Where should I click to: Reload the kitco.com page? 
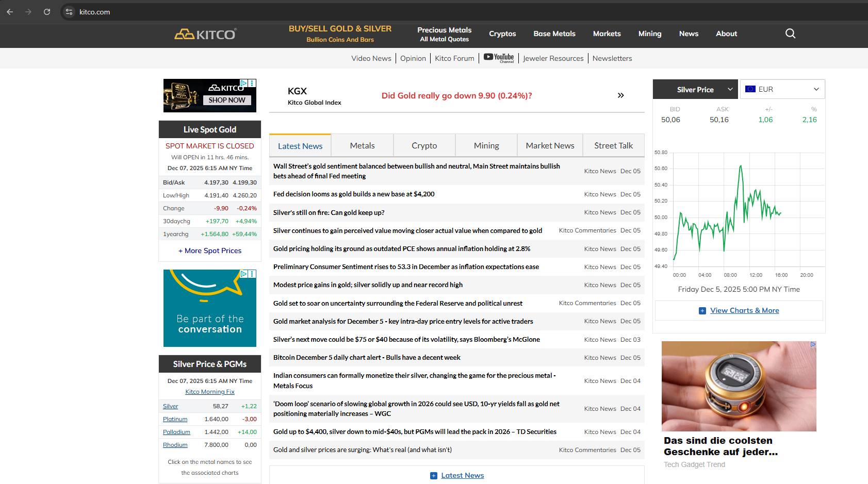point(47,12)
